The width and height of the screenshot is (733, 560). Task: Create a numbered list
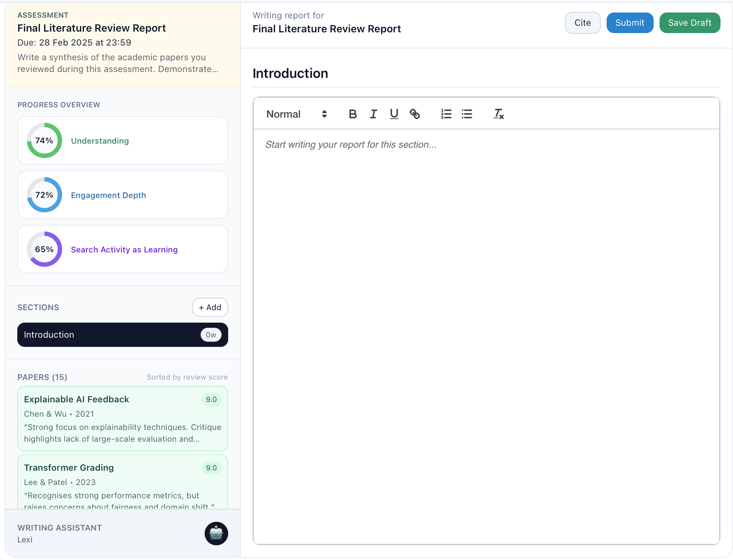coord(446,114)
